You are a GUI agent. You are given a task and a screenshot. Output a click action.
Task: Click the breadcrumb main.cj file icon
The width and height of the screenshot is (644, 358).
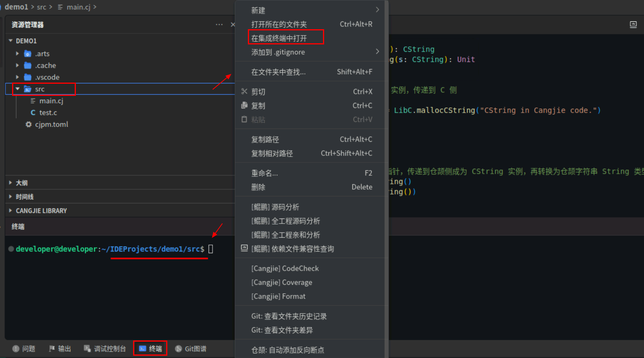point(60,7)
